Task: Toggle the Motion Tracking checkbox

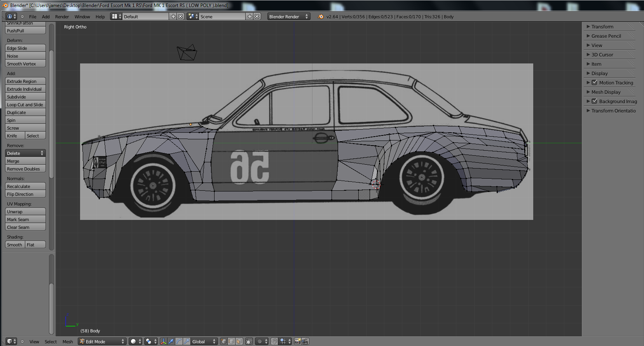Action: pos(594,83)
